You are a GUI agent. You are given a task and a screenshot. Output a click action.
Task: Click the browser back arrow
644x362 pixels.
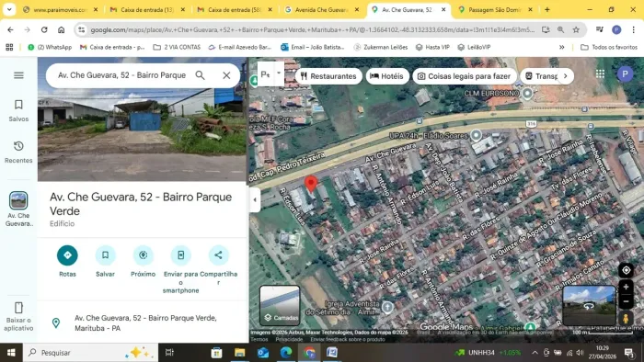[10, 29]
